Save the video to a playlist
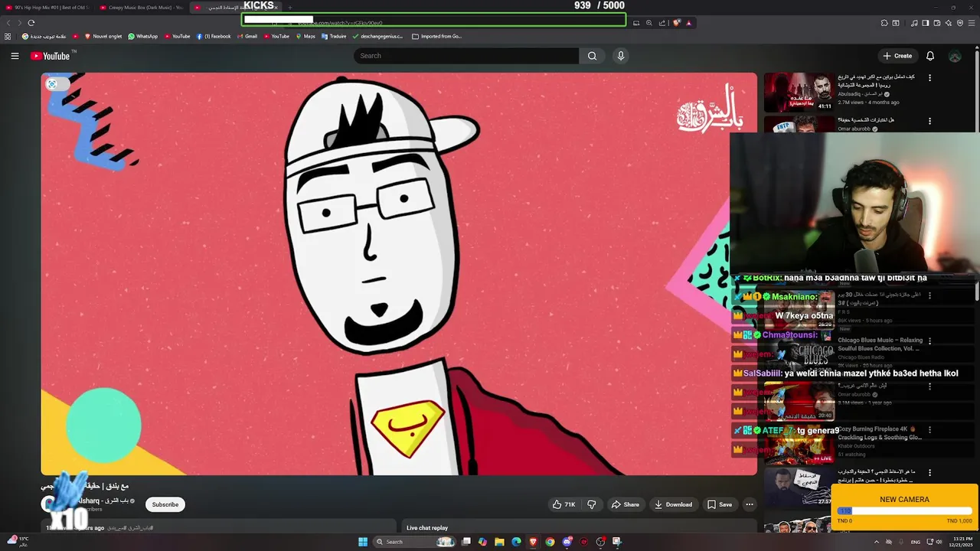The image size is (980, 551). (720, 504)
